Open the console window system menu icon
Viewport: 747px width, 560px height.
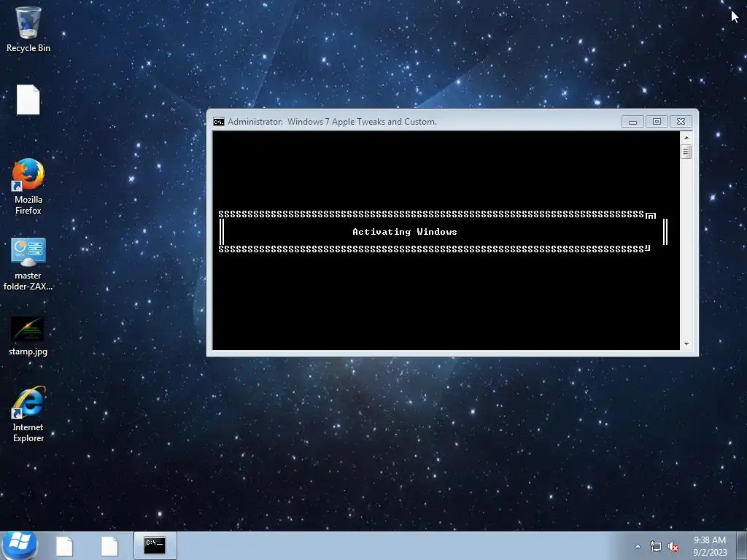click(x=219, y=122)
